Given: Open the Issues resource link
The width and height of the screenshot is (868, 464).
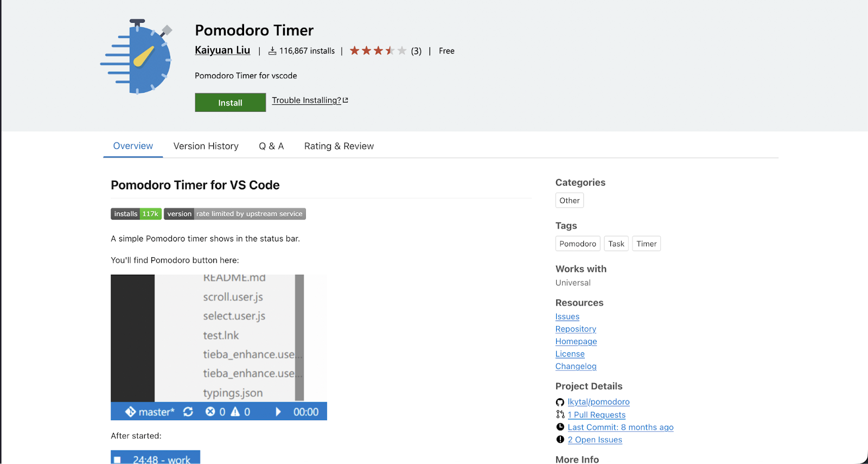Looking at the screenshot, I should [567, 316].
